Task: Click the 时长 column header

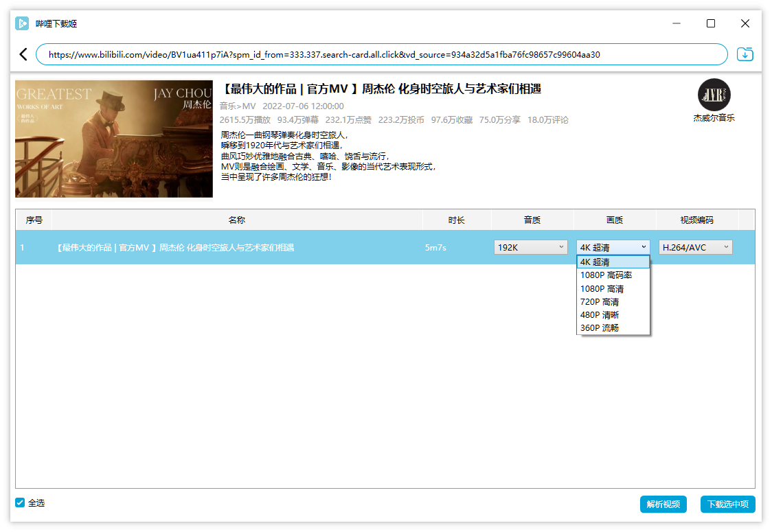Action: 457,220
